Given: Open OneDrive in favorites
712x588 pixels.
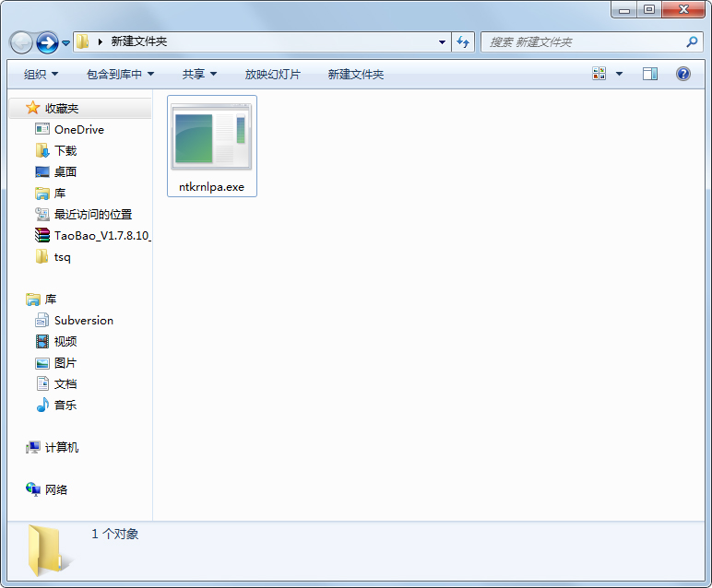Looking at the screenshot, I should [79, 129].
